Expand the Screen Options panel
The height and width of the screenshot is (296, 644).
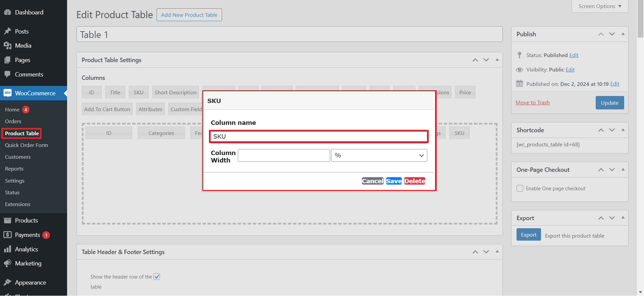pyautogui.click(x=600, y=6)
